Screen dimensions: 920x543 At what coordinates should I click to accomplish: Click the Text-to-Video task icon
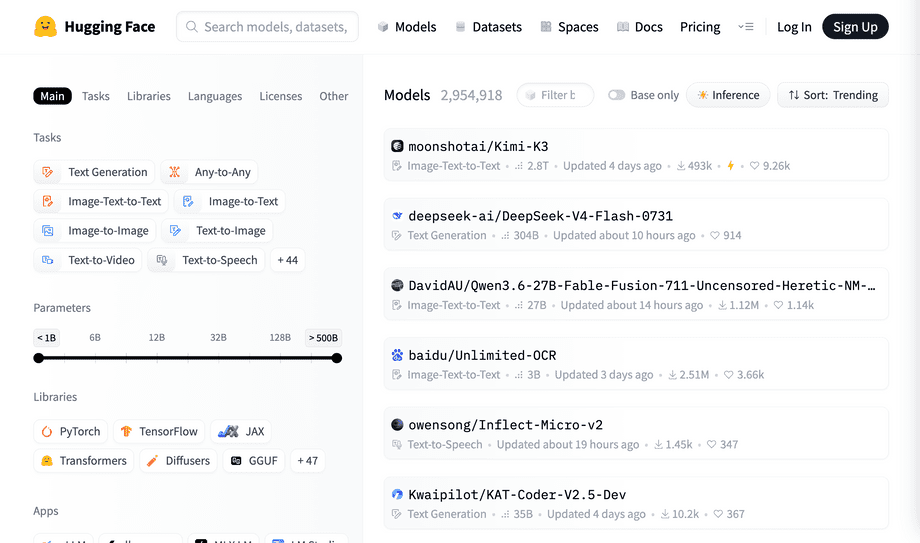point(48,260)
